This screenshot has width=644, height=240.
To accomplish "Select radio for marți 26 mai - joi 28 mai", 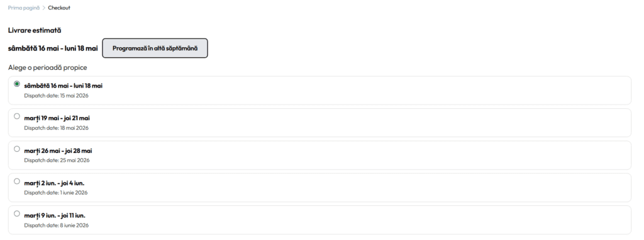I will coord(17,149).
